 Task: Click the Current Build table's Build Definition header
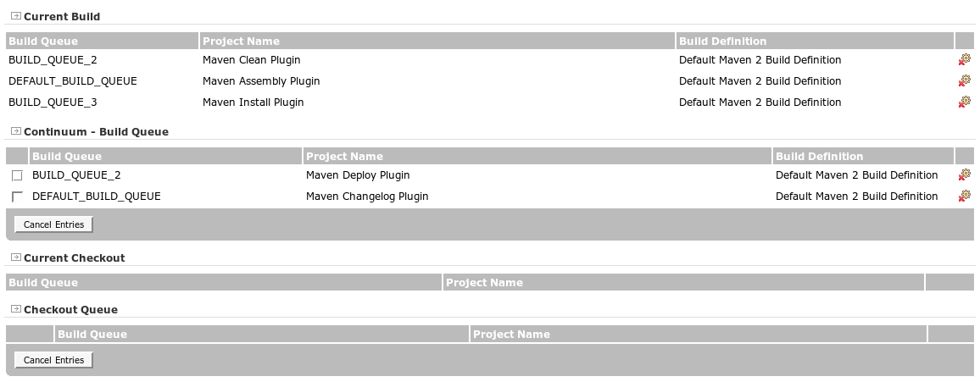pyautogui.click(x=722, y=42)
